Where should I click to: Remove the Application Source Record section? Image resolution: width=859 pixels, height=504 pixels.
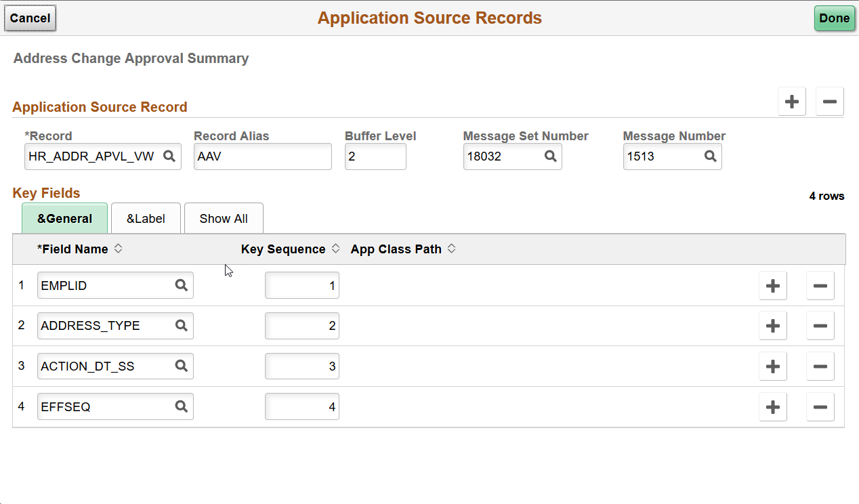point(829,102)
